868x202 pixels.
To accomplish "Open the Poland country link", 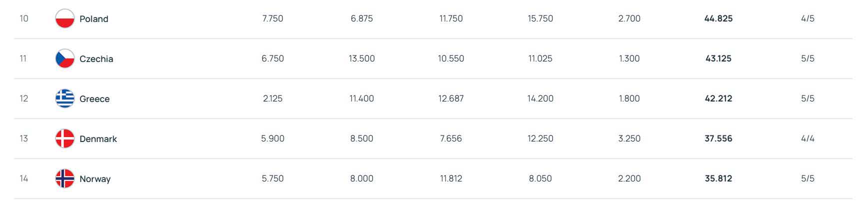I will pyautogui.click(x=94, y=19).
